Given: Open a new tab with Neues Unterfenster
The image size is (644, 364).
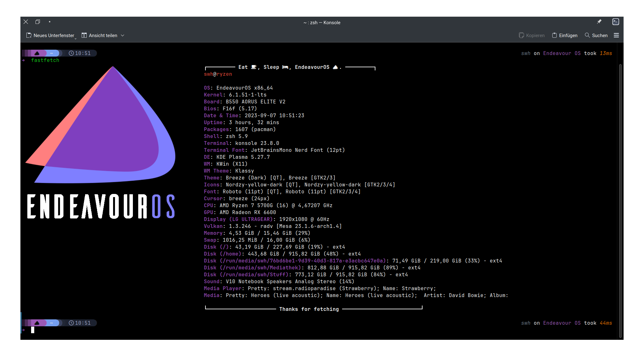Looking at the screenshot, I should point(51,36).
